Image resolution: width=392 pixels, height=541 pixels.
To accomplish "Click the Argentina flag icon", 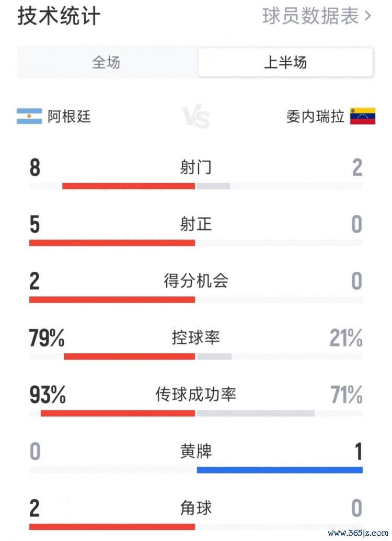I will (29, 116).
